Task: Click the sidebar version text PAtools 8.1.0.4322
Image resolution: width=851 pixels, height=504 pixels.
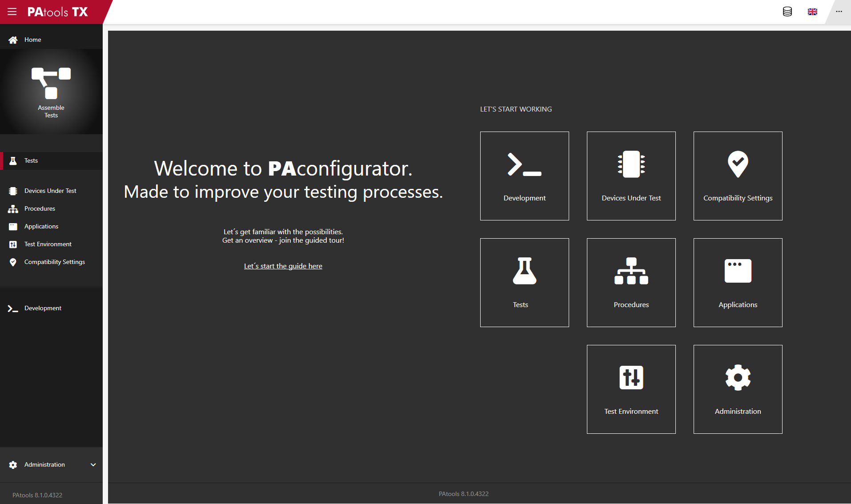Action: pos(37,495)
